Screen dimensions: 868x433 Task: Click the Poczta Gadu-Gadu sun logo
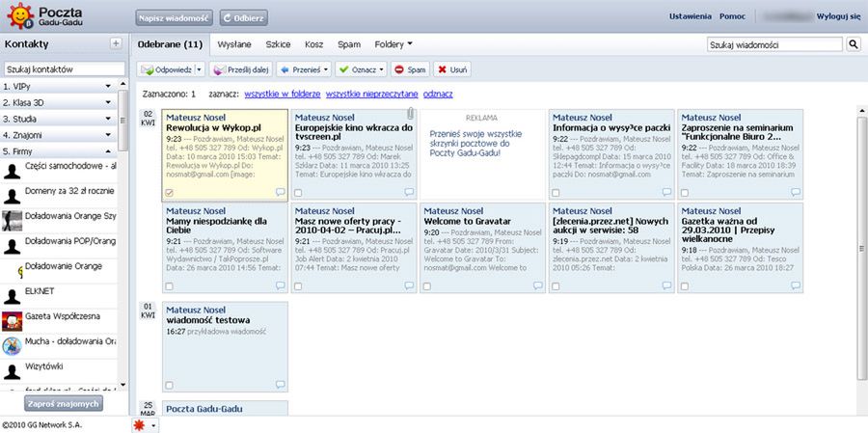[20, 16]
